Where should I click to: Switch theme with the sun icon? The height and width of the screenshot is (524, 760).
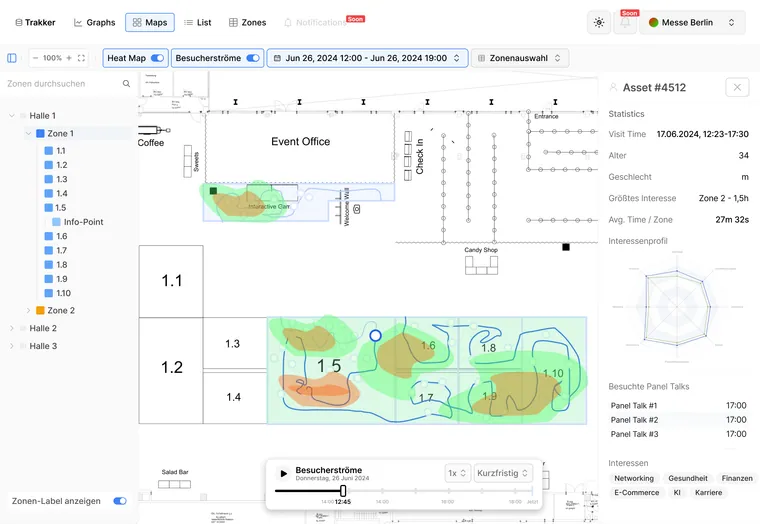pos(599,22)
